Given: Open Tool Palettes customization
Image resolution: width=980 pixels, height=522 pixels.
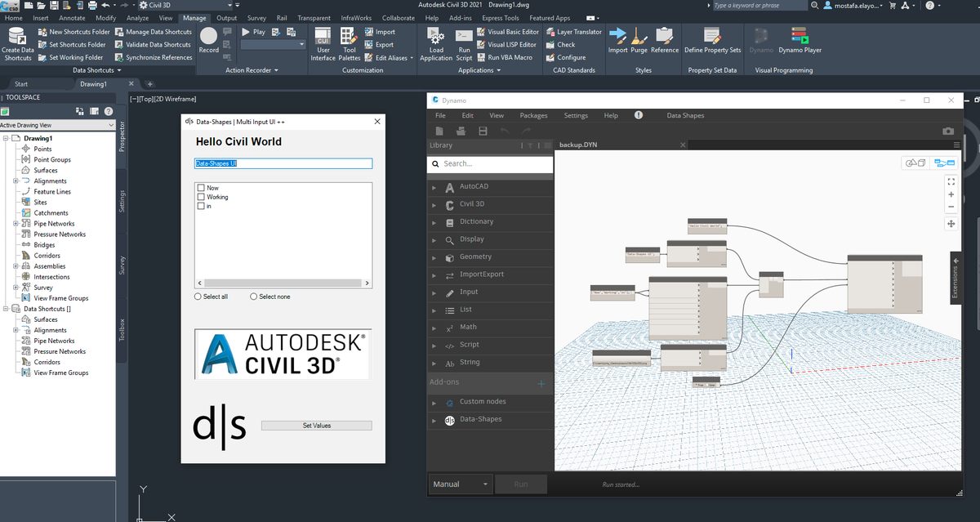Looking at the screenshot, I should click(x=349, y=44).
